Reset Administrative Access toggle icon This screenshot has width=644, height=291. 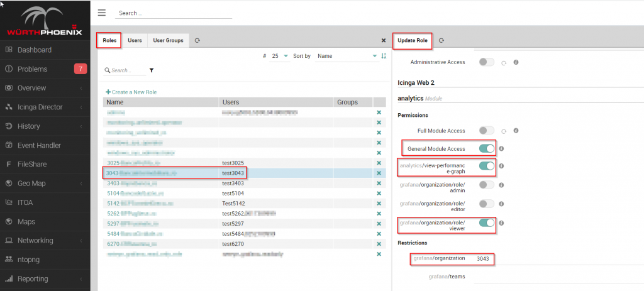point(504,63)
